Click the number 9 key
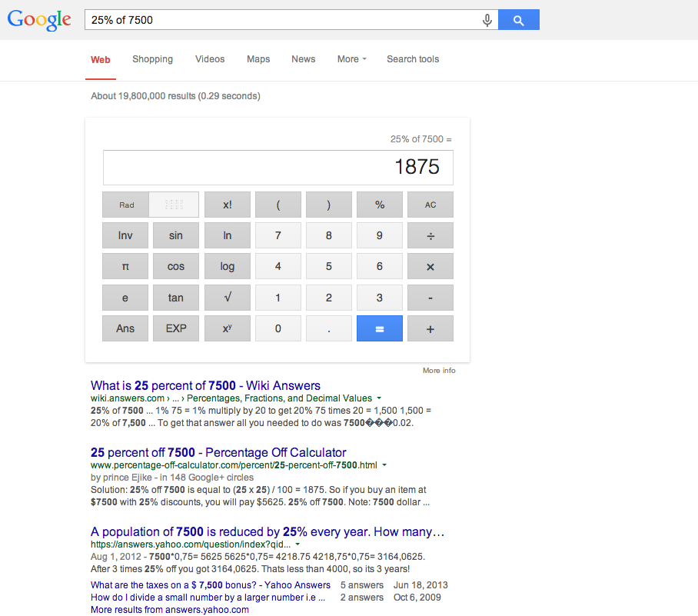The image size is (698, 616). (x=380, y=235)
